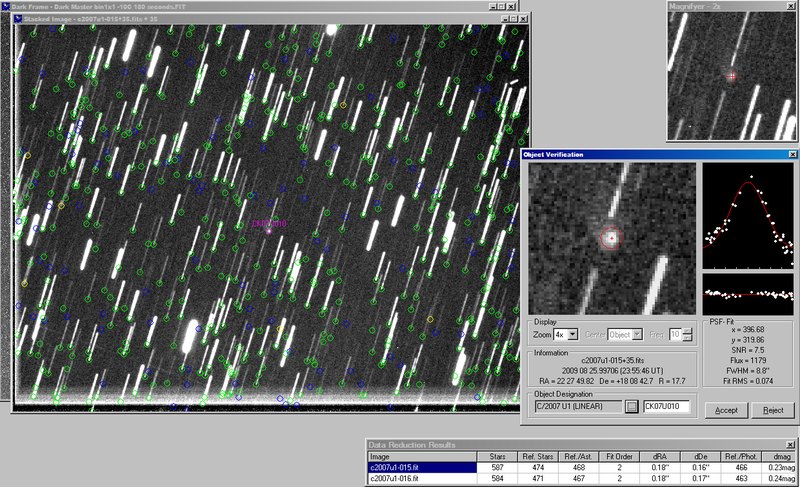This screenshot has height=487, width=800.
Task: Click the PSF fit curve plot
Action: [x=748, y=216]
